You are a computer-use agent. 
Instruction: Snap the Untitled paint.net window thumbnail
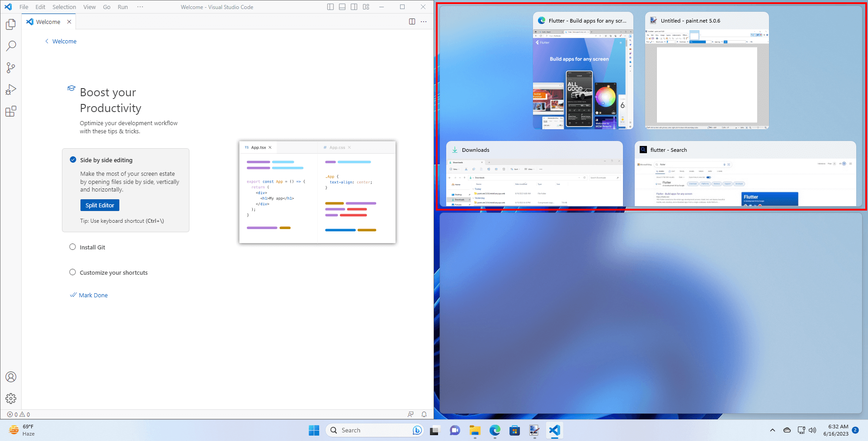[707, 70]
